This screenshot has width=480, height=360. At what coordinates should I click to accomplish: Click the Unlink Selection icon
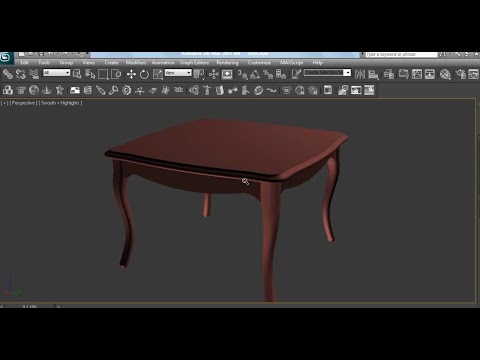click(21, 74)
